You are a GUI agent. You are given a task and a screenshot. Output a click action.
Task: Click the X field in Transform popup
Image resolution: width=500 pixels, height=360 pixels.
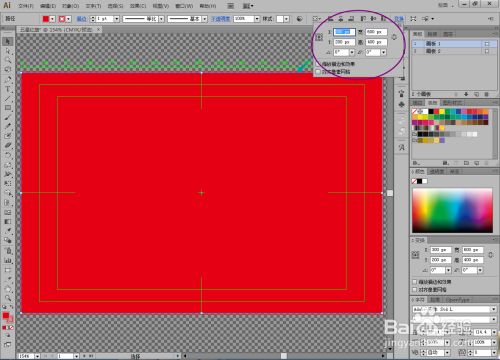(344, 32)
